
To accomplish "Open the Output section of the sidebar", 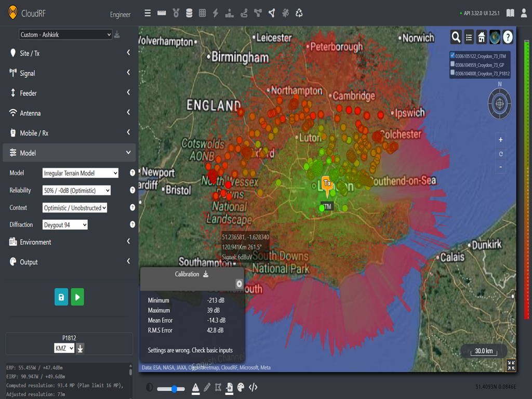I will pyautogui.click(x=69, y=262).
